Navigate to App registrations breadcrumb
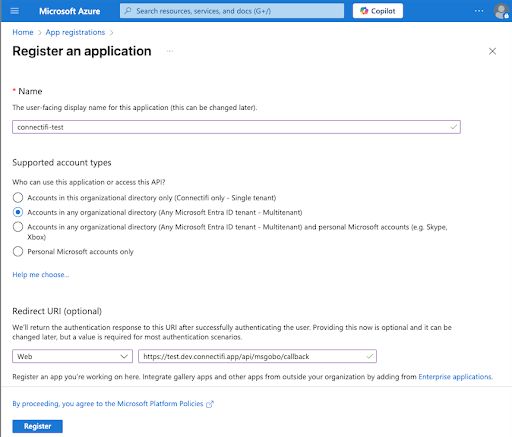 (75, 32)
